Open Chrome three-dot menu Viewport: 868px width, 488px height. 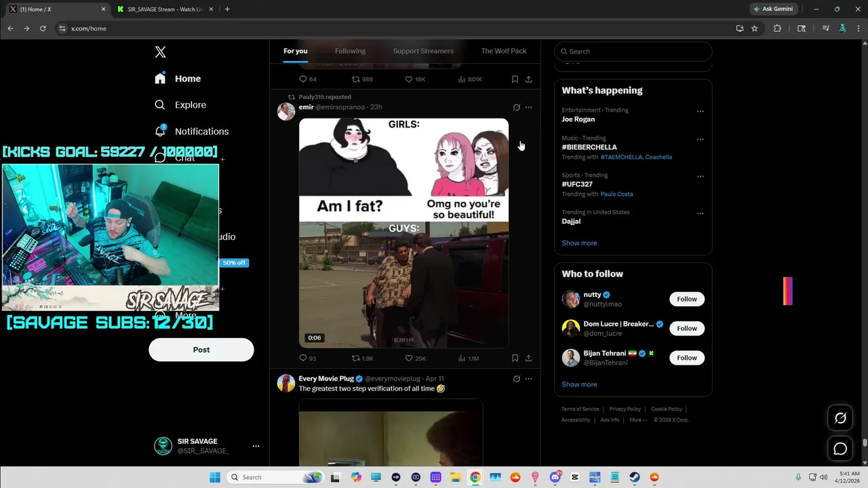click(x=858, y=28)
